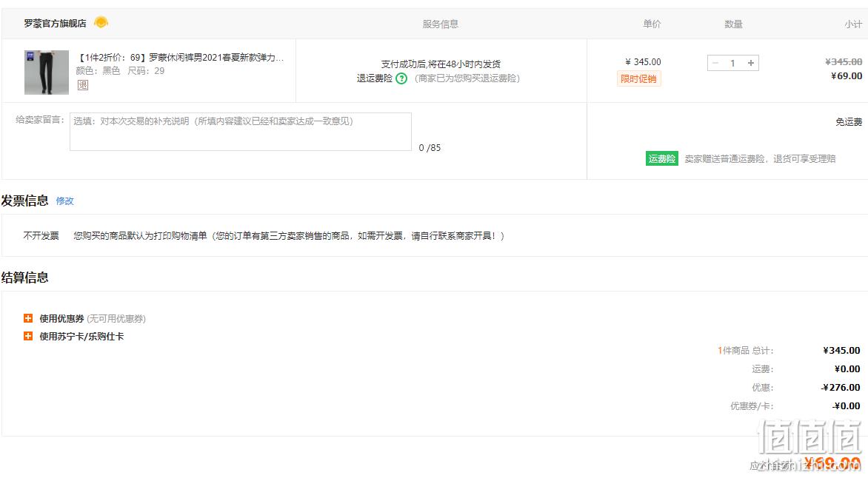Click the crossed-out ¥345.00 subtotal
This screenshot has height=478, width=868.
(844, 62)
